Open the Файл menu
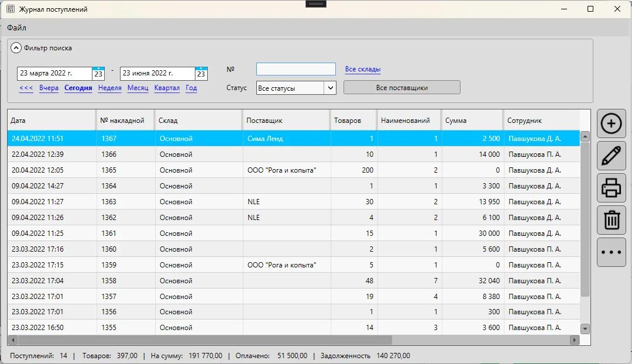Image resolution: width=632 pixels, height=364 pixels. pyautogui.click(x=16, y=28)
